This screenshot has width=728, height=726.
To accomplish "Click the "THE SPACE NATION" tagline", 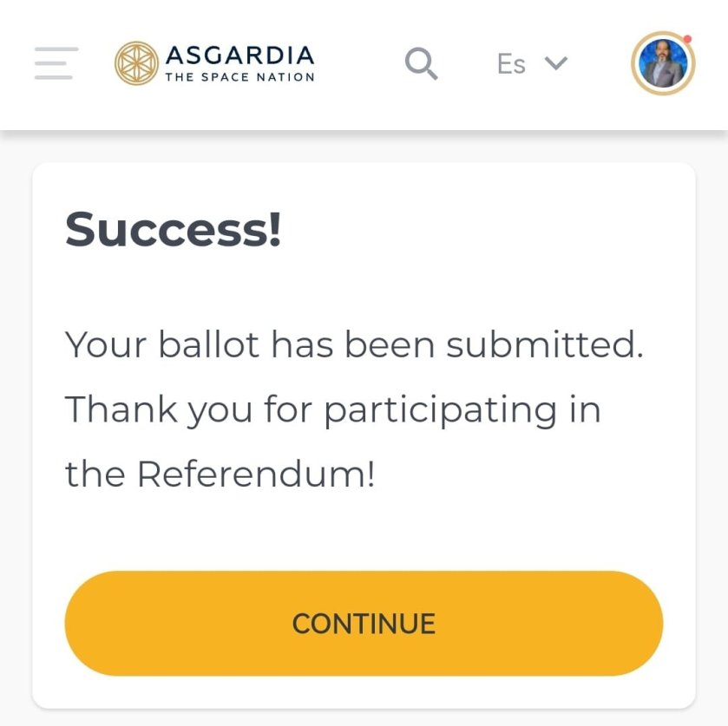I will click(239, 77).
